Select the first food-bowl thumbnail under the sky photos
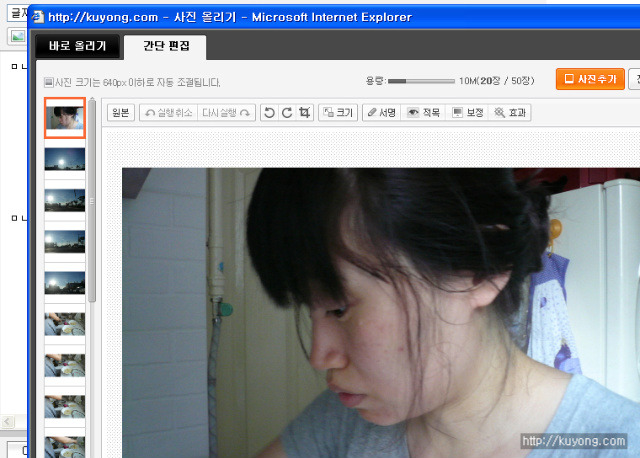This screenshot has width=640, height=458. [x=65, y=324]
